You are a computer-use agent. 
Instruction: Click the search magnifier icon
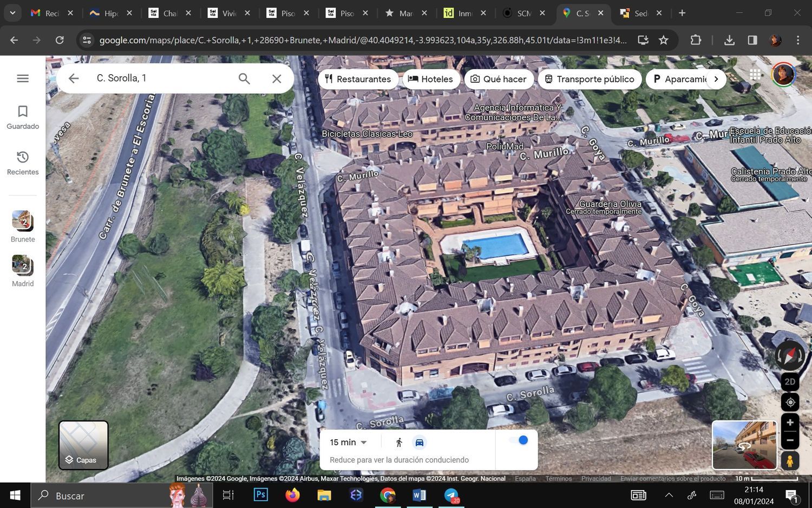tap(244, 79)
